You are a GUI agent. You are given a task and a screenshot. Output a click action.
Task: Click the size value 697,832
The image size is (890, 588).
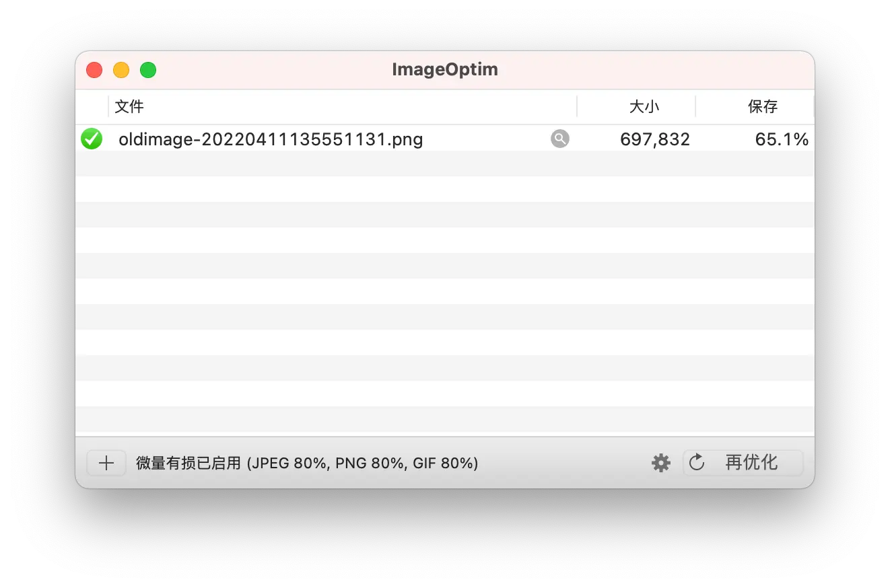click(x=655, y=139)
